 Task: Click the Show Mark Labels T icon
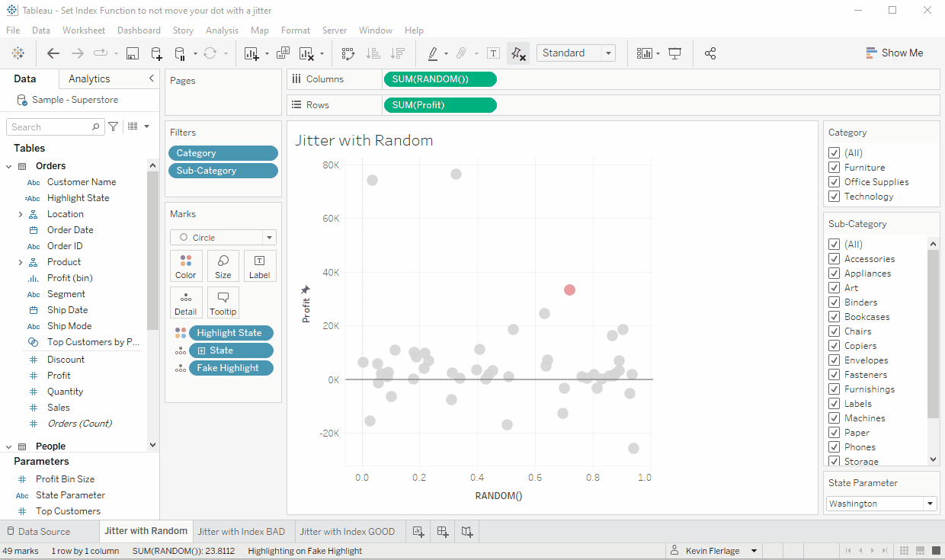(x=494, y=53)
